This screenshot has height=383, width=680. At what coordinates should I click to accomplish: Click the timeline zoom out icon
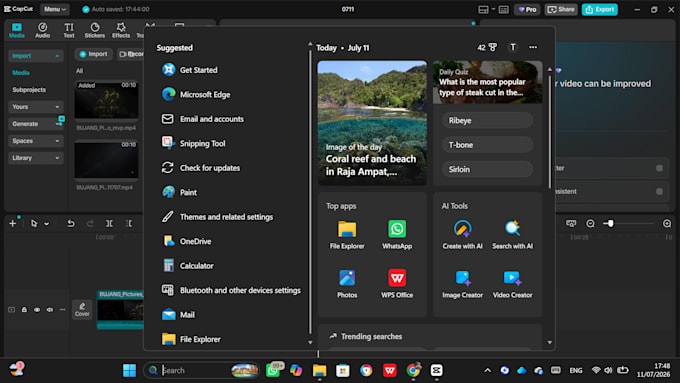click(590, 223)
